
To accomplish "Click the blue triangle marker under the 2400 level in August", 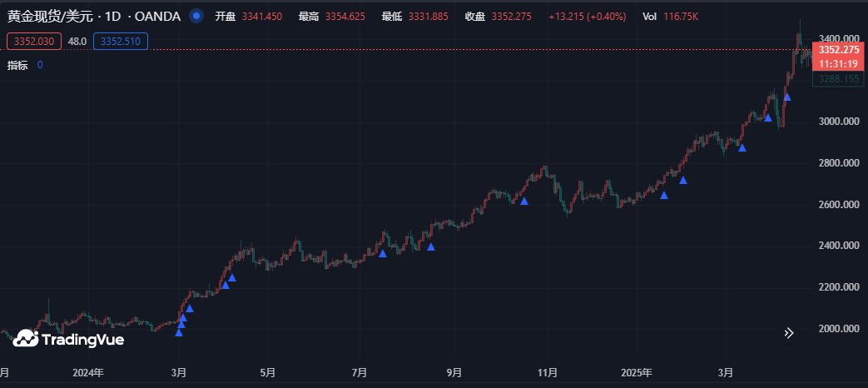I will coord(431,246).
